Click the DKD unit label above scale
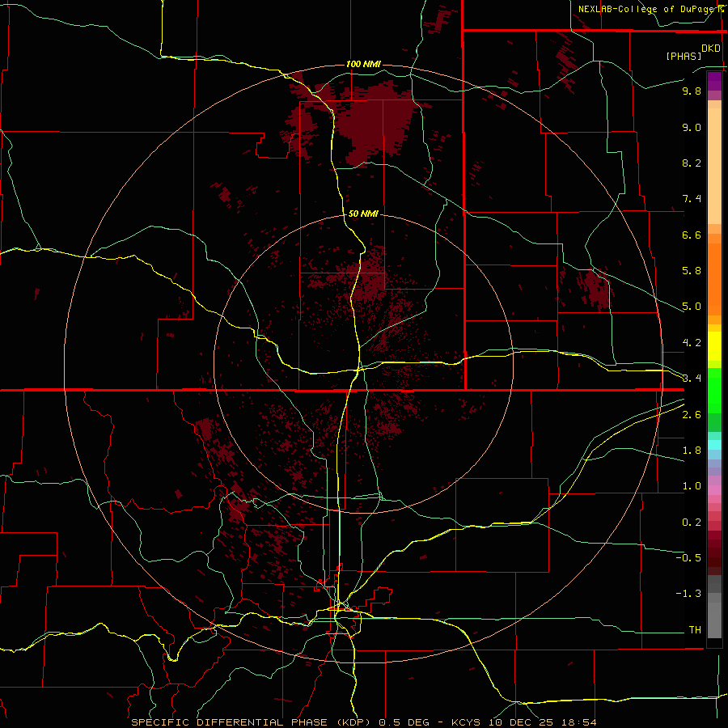The height and width of the screenshot is (728, 728). click(711, 49)
